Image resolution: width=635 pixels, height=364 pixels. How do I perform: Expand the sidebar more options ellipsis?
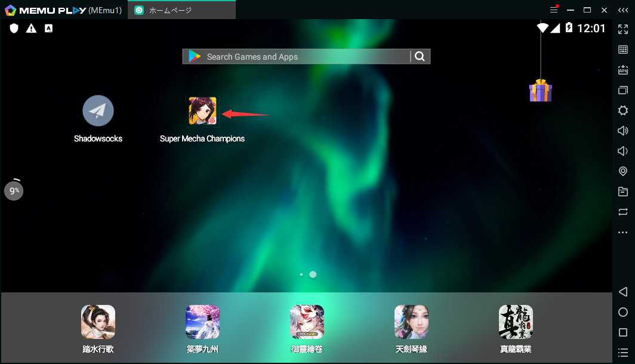623,232
